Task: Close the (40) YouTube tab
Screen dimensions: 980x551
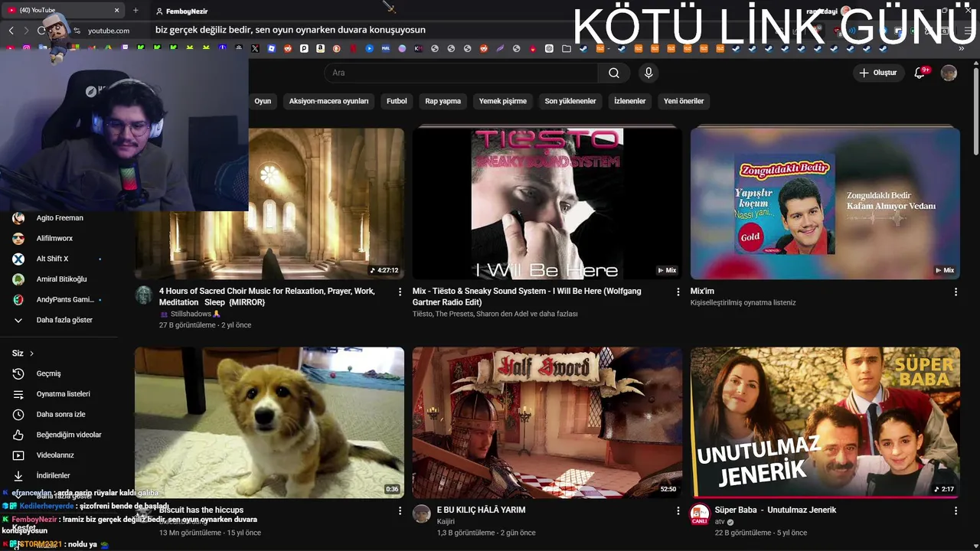Action: 117,11
